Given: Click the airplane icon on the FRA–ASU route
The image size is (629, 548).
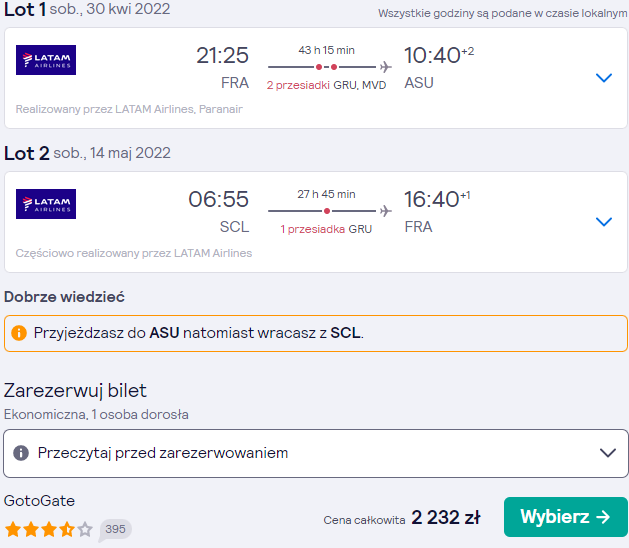Looking at the screenshot, I should (386, 67).
